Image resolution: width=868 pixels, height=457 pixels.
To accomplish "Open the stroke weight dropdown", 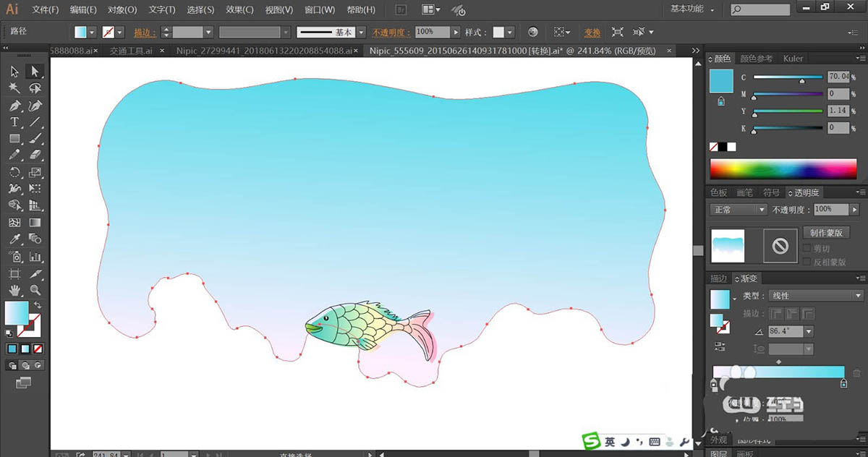I will (208, 33).
